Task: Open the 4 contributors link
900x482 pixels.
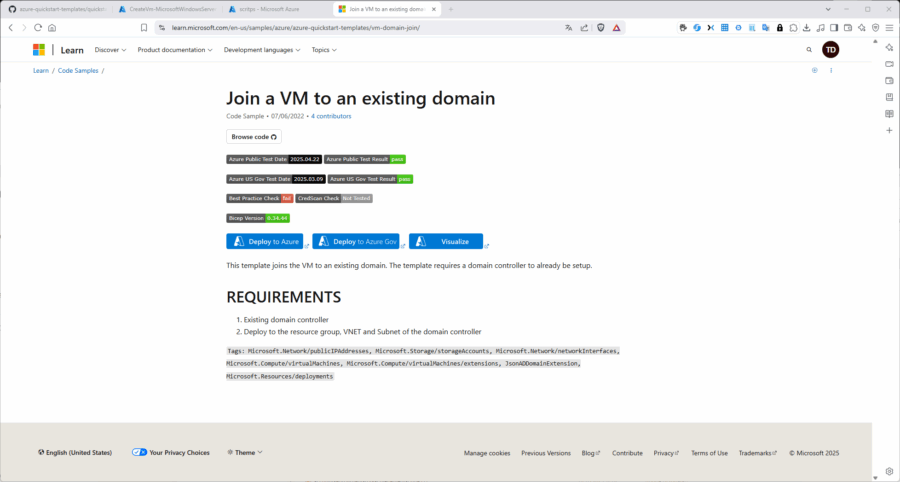Action: click(x=331, y=116)
